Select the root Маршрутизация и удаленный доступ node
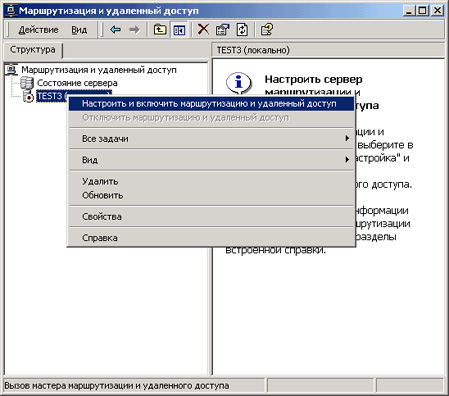 coord(99,70)
